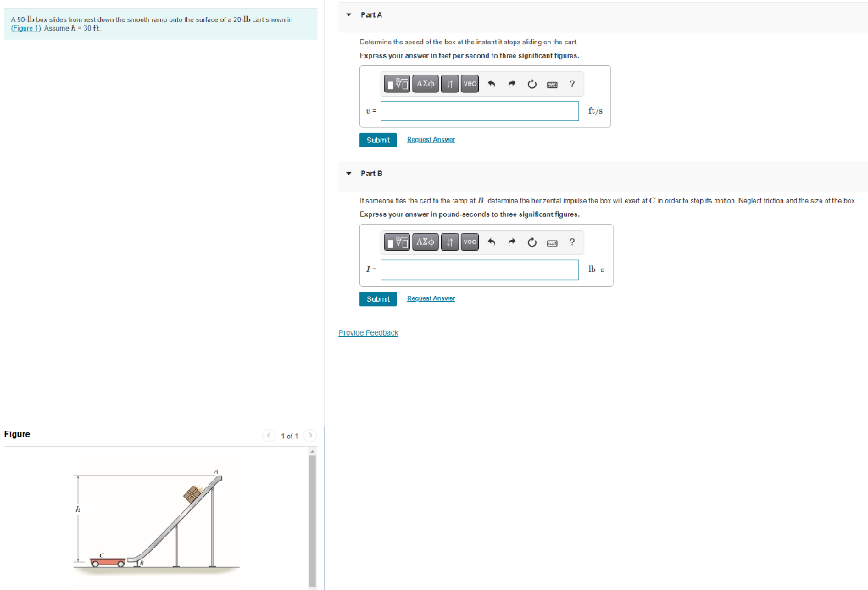
Task: Advance to next figure with right chevron
Action: click(x=310, y=435)
